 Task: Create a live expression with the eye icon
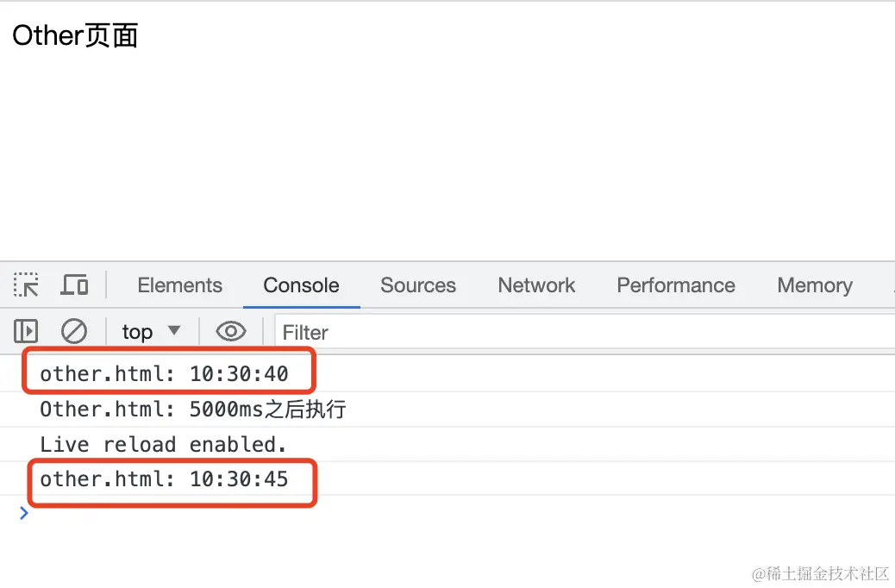[x=230, y=331]
